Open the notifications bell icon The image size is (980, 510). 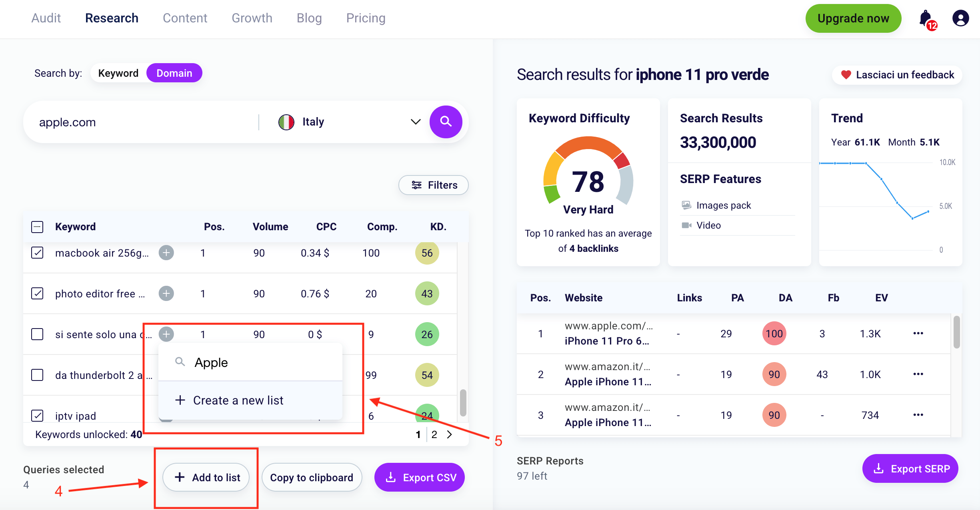(x=926, y=19)
